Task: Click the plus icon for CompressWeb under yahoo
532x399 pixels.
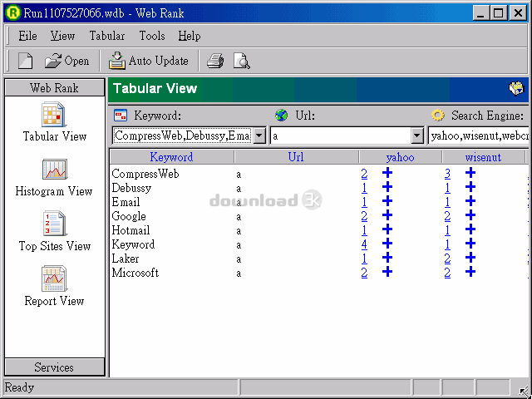Action: [x=387, y=173]
